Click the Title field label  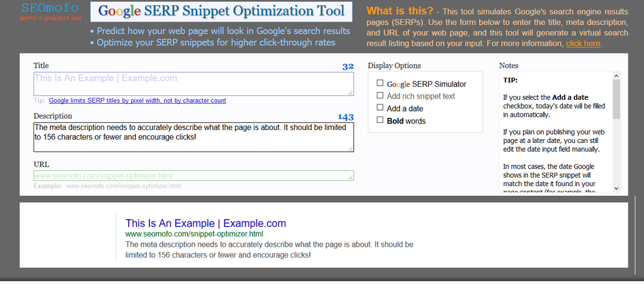[41, 66]
